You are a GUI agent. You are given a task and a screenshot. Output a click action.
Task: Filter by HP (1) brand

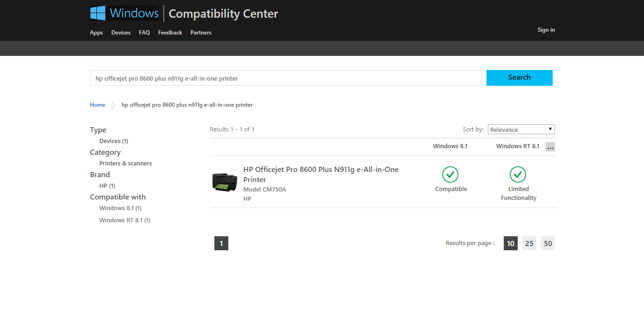107,185
